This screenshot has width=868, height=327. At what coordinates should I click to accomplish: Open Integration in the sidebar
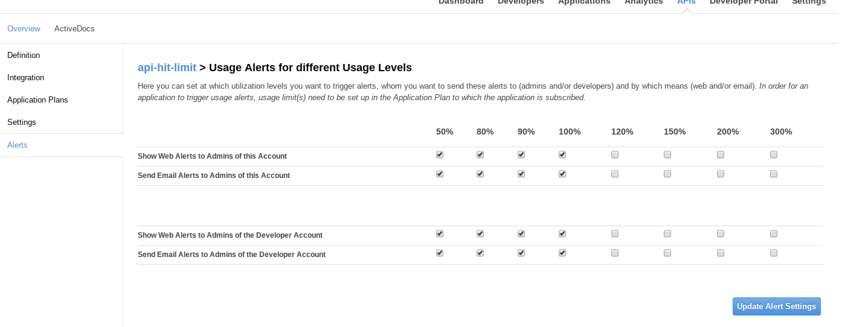pos(26,78)
